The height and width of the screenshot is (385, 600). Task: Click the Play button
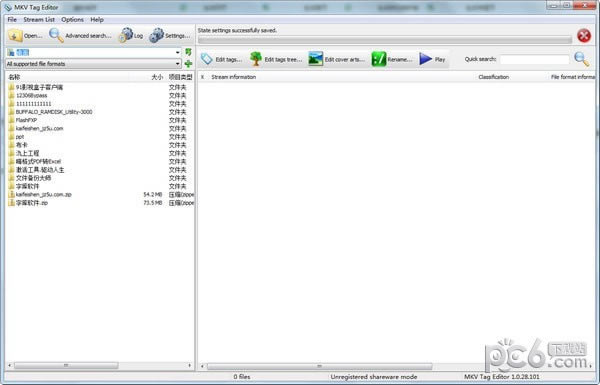point(432,59)
